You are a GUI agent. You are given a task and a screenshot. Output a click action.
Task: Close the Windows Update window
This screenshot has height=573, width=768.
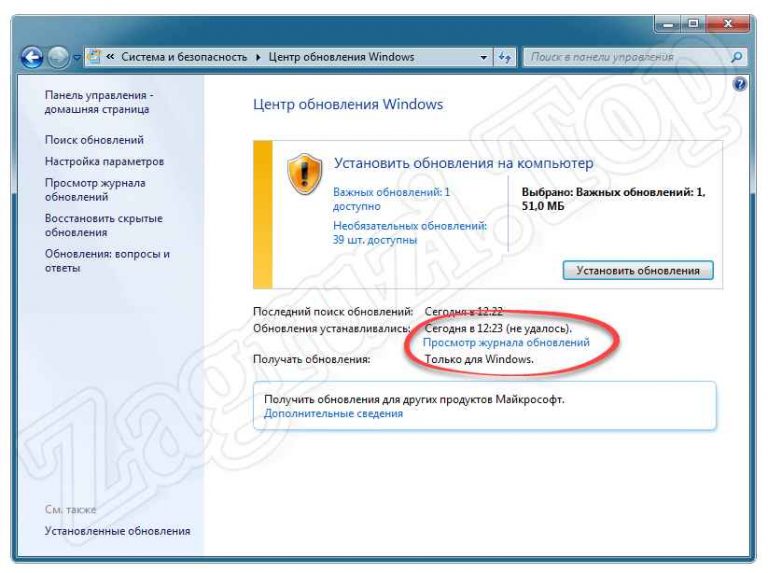(x=733, y=22)
